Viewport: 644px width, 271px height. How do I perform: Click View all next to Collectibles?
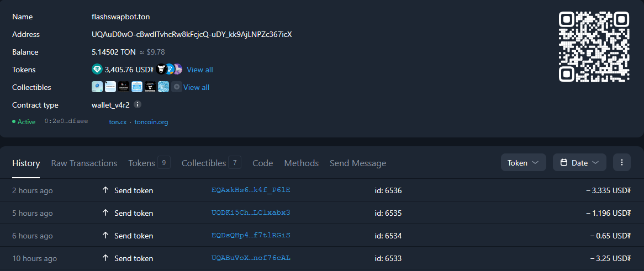pyautogui.click(x=196, y=87)
